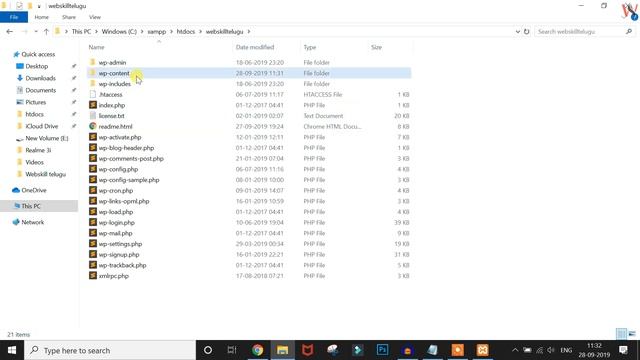640x360 pixels.
Task: Click the search magnifier icon
Action: pos(629,31)
